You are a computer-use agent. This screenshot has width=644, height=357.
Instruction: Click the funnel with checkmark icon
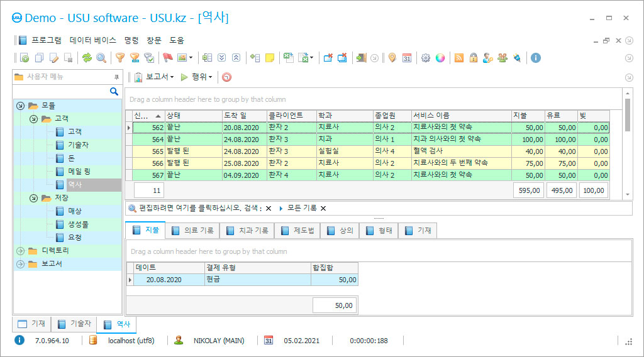pyautogui.click(x=149, y=58)
